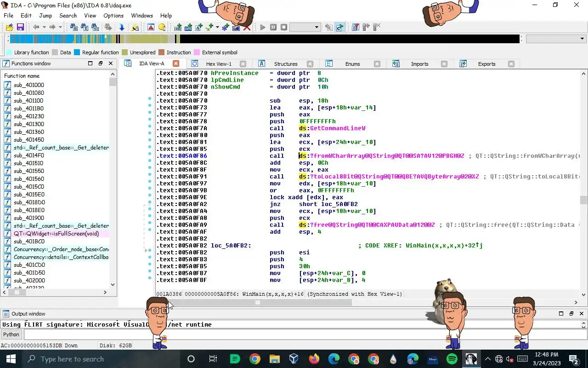Pause process with the pause icon

(273, 27)
